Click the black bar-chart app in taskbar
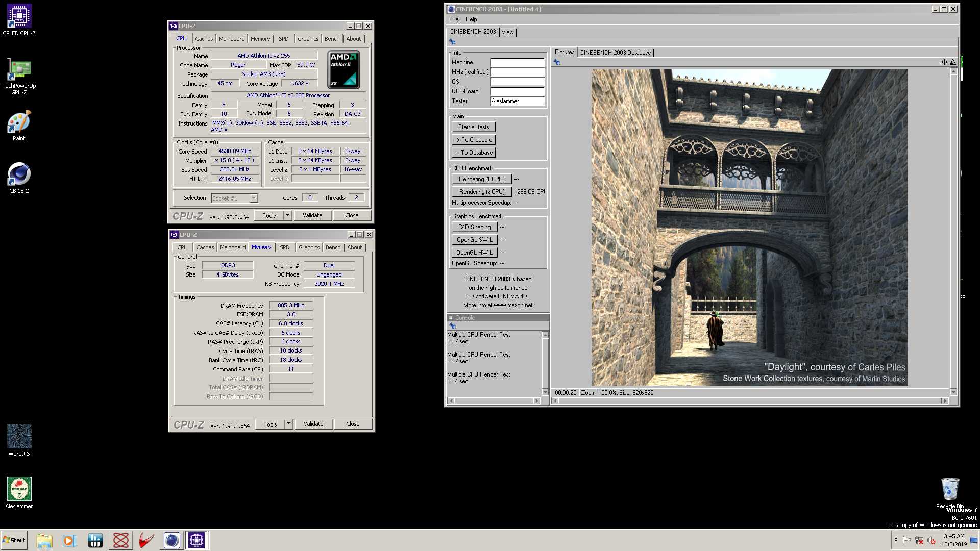This screenshot has width=980, height=551. coord(95,540)
